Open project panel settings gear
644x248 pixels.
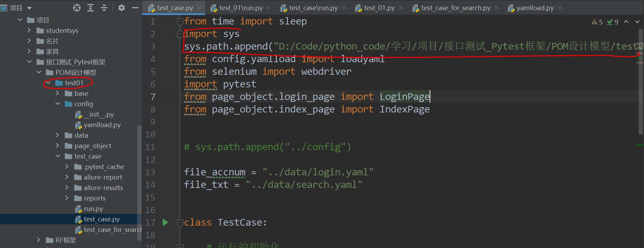(x=122, y=8)
